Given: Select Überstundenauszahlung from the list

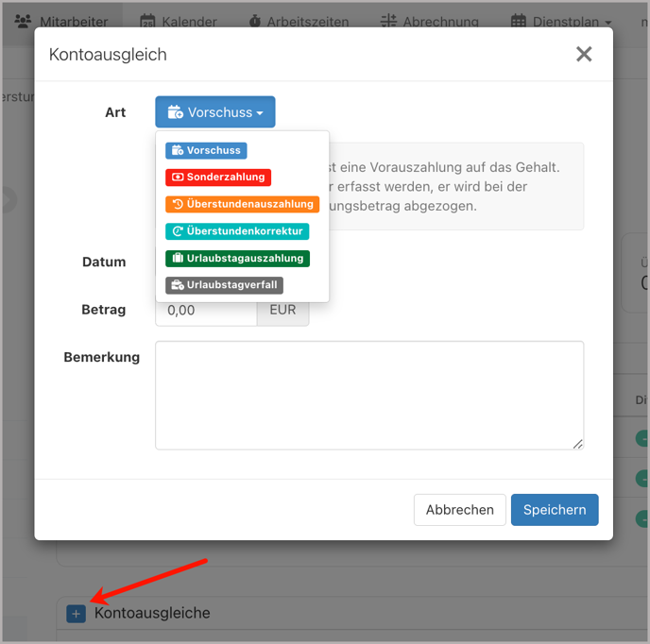Looking at the screenshot, I should pos(242,204).
